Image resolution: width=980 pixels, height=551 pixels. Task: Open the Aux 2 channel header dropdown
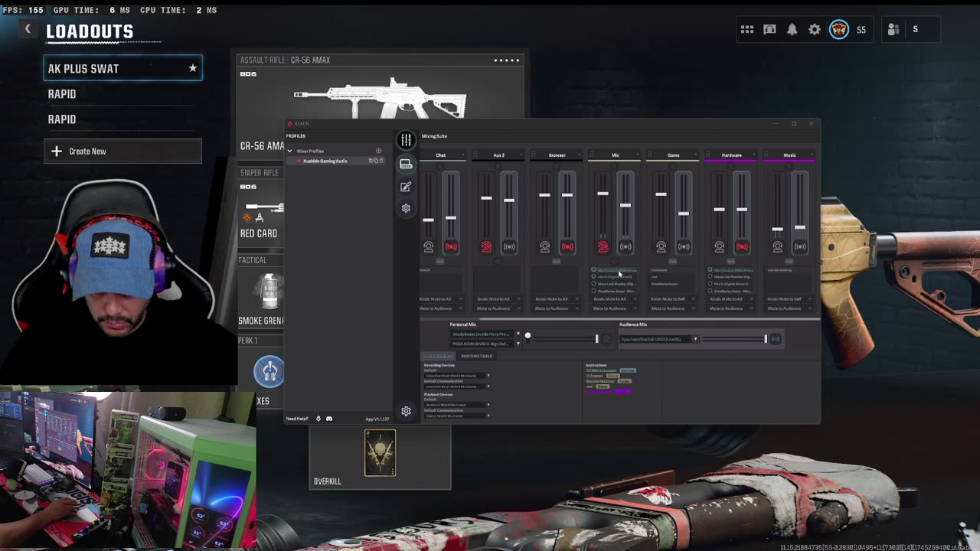coord(521,155)
